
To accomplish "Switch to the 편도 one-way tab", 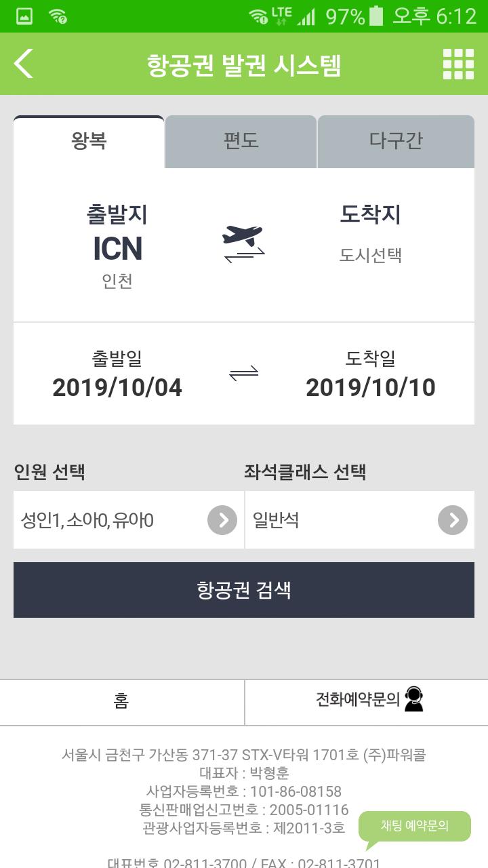I will pyautogui.click(x=241, y=141).
